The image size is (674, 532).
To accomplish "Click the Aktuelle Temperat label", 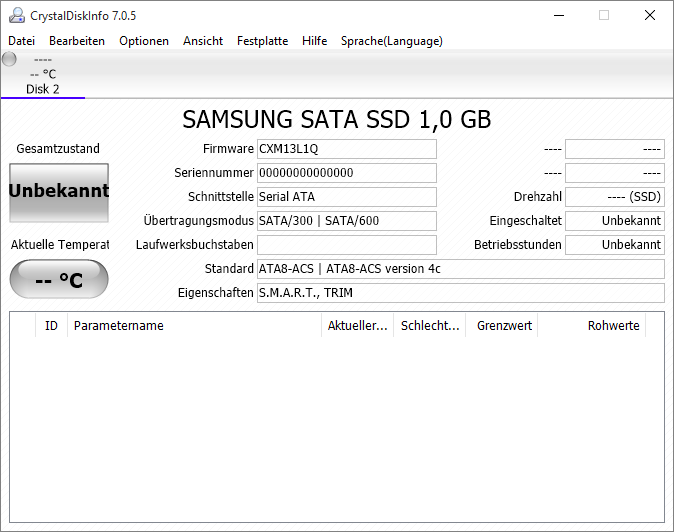I will (x=60, y=245).
